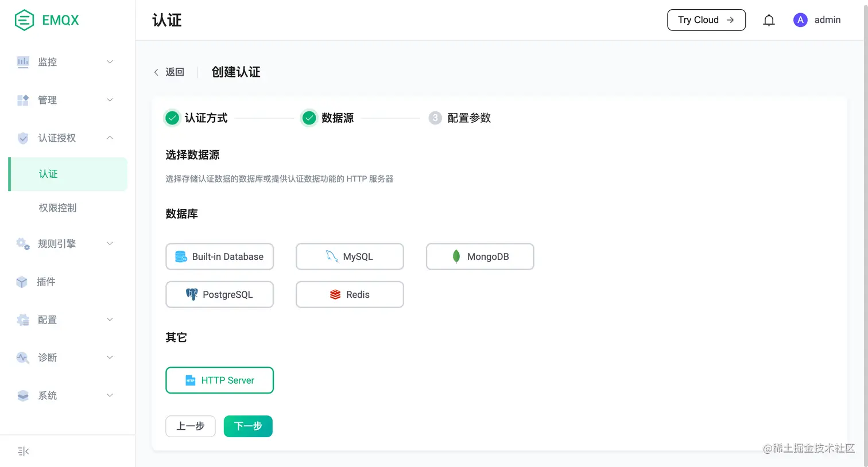Open the notification bell

pyautogui.click(x=769, y=20)
